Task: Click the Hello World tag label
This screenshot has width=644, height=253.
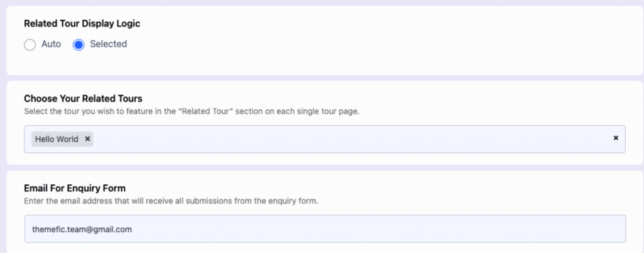Action: [x=57, y=139]
